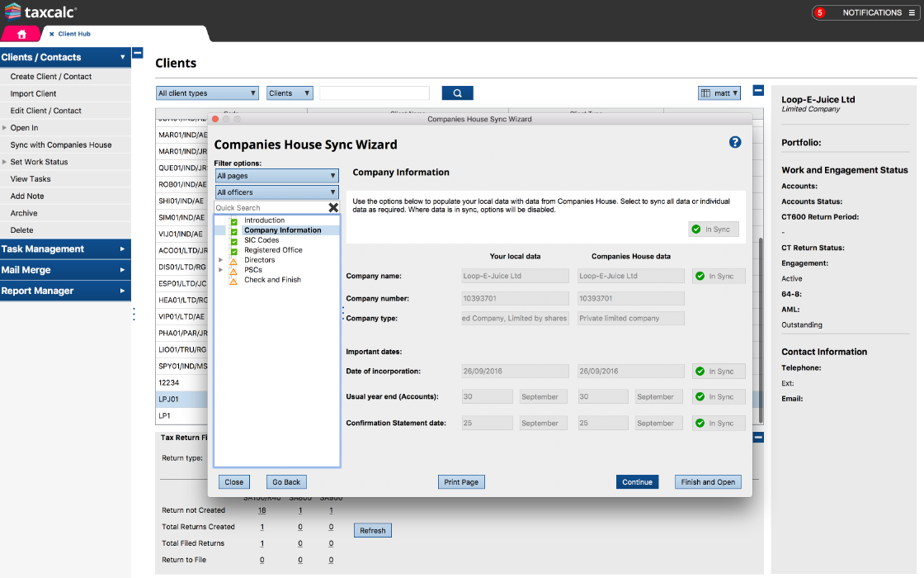
Task: Click the pink Home tab icon
Action: tap(21, 34)
